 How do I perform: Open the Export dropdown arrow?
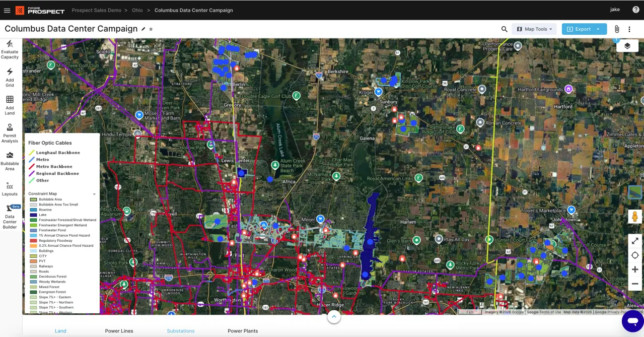(598, 29)
